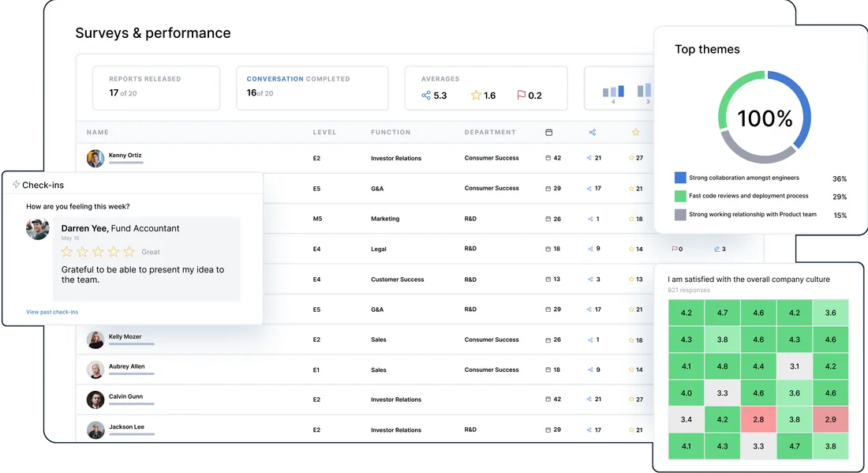The height and width of the screenshot is (473, 868).
Task: Open Darren Yee's profile picture
Action: pyautogui.click(x=38, y=229)
